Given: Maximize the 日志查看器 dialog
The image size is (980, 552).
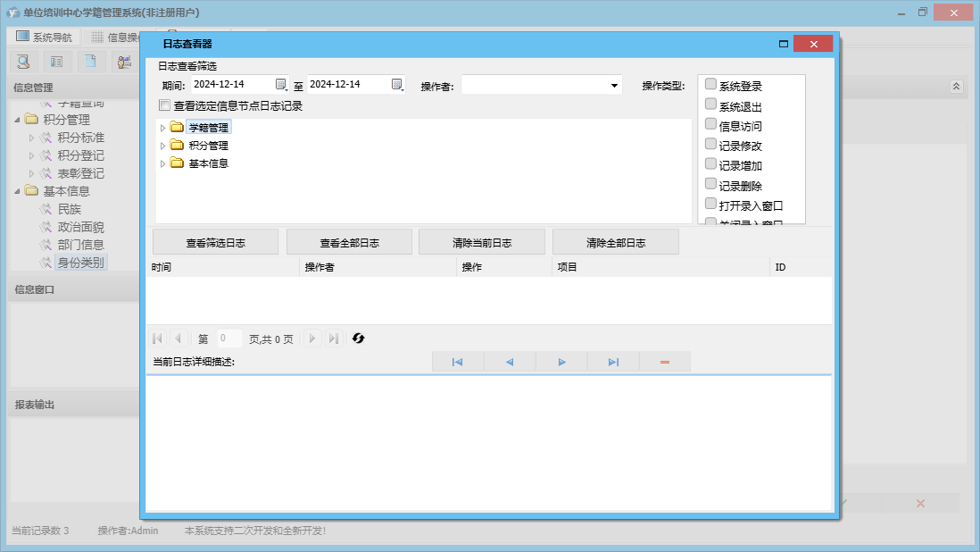Looking at the screenshot, I should point(783,44).
